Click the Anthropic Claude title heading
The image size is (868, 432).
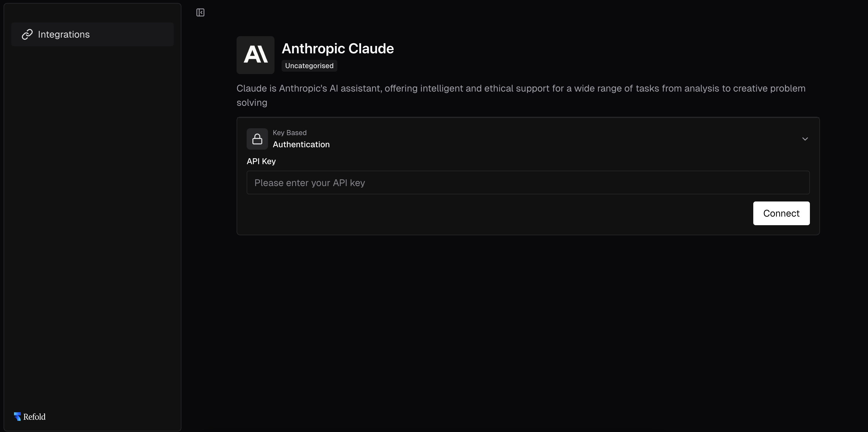coord(338,48)
